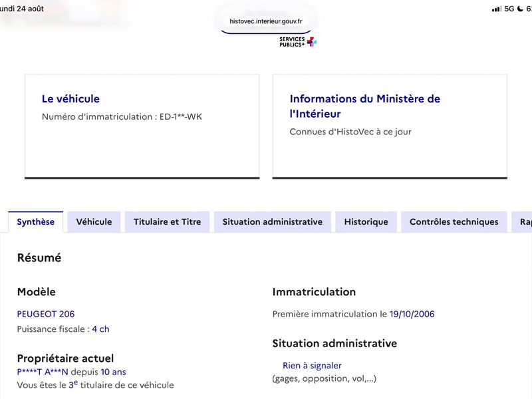Click the Le véhicule card heading
Image resolution: width=532 pixels, height=399 pixels.
[x=70, y=98]
